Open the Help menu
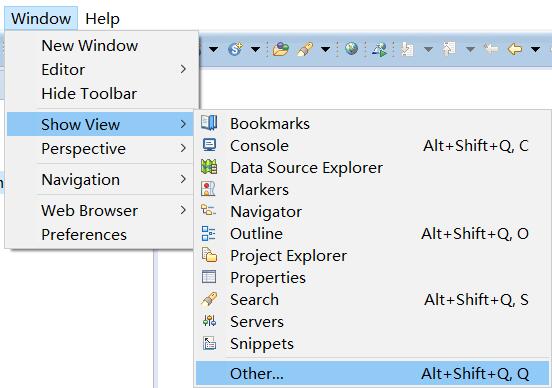The height and width of the screenshot is (388, 552). tap(102, 18)
